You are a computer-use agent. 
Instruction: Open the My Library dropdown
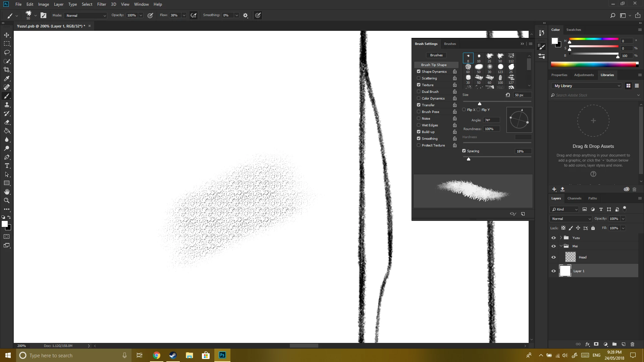(587, 86)
